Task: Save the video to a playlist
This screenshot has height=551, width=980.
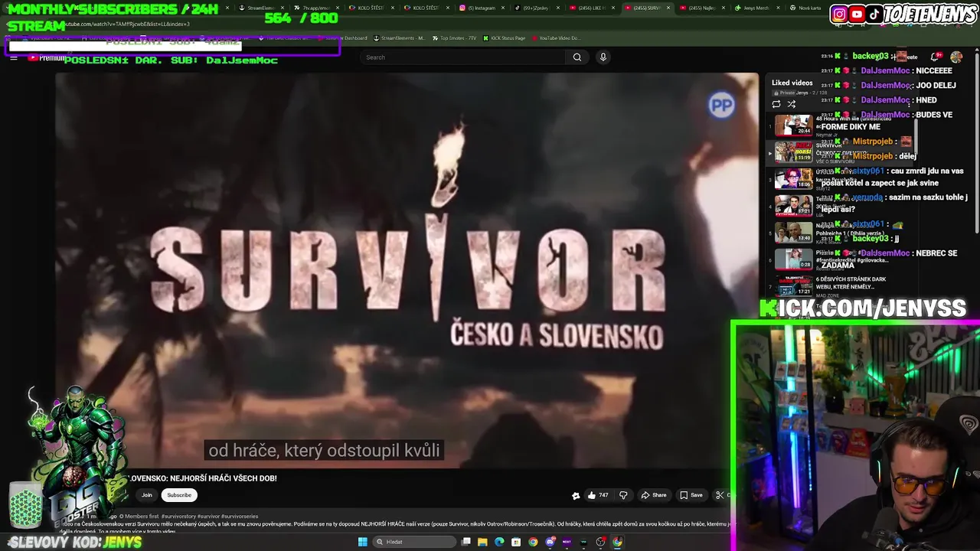Action: pyautogui.click(x=691, y=495)
